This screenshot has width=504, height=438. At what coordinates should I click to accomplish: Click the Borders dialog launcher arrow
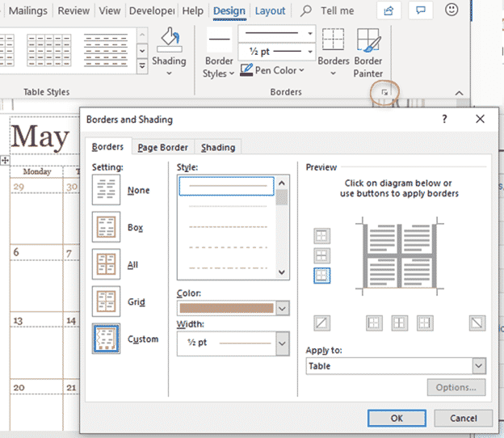385,94
